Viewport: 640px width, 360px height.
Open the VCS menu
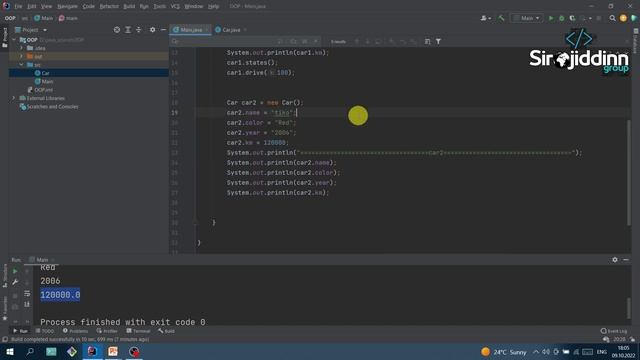point(175,7)
